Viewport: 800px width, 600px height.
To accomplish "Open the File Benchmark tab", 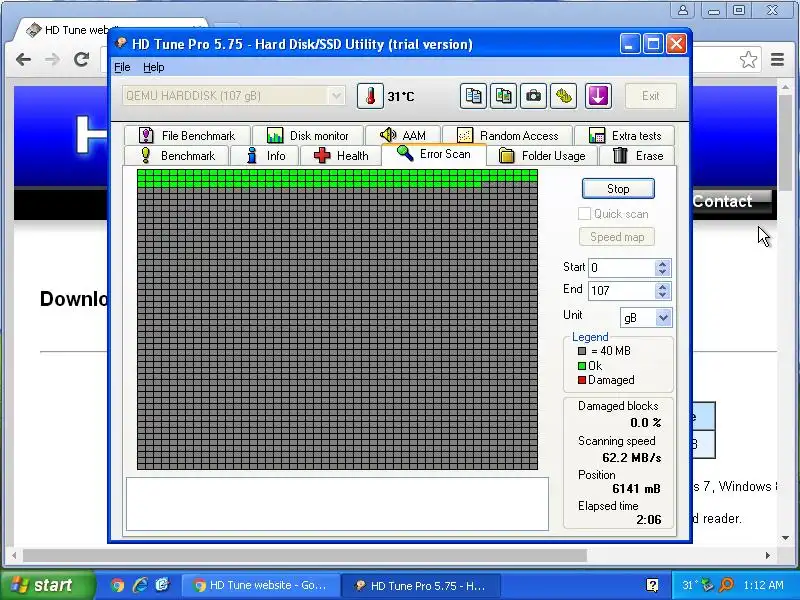I will click(187, 135).
